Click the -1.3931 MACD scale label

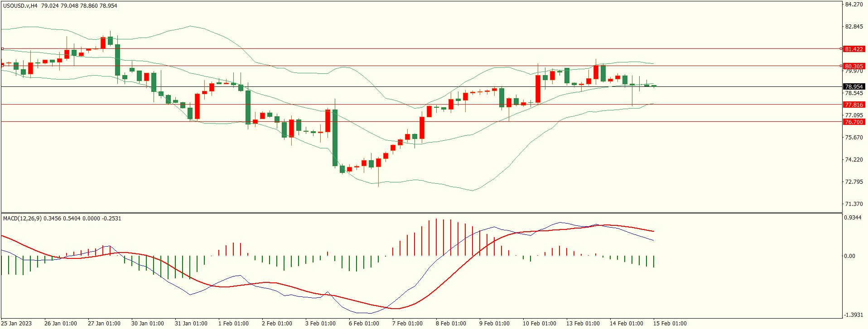[853, 315]
